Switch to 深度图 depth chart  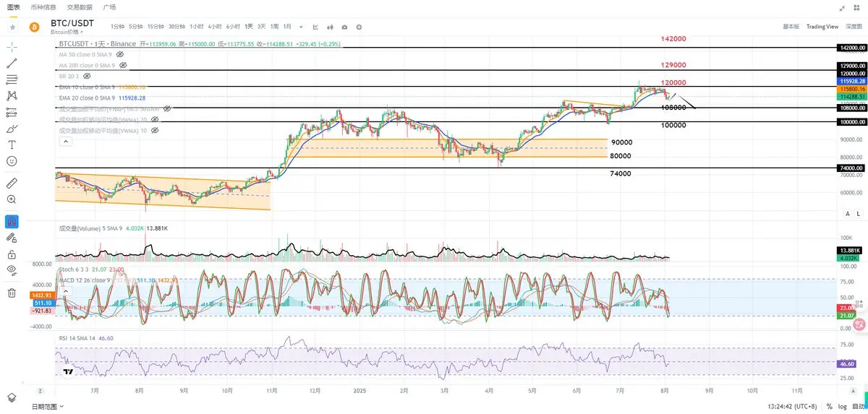(854, 27)
